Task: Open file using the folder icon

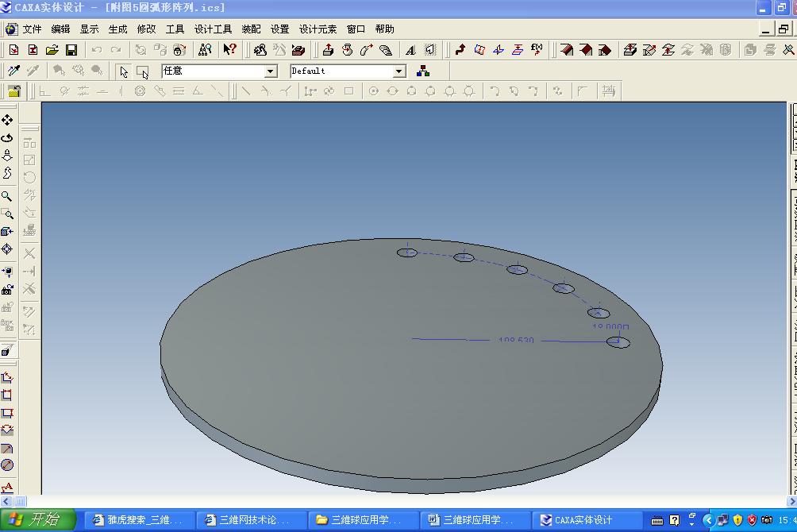Action: [x=52, y=50]
